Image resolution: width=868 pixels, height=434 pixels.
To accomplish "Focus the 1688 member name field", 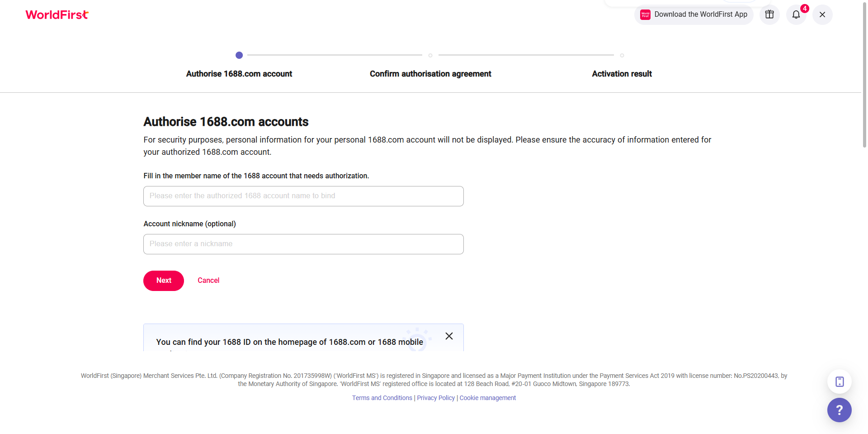I will click(303, 196).
